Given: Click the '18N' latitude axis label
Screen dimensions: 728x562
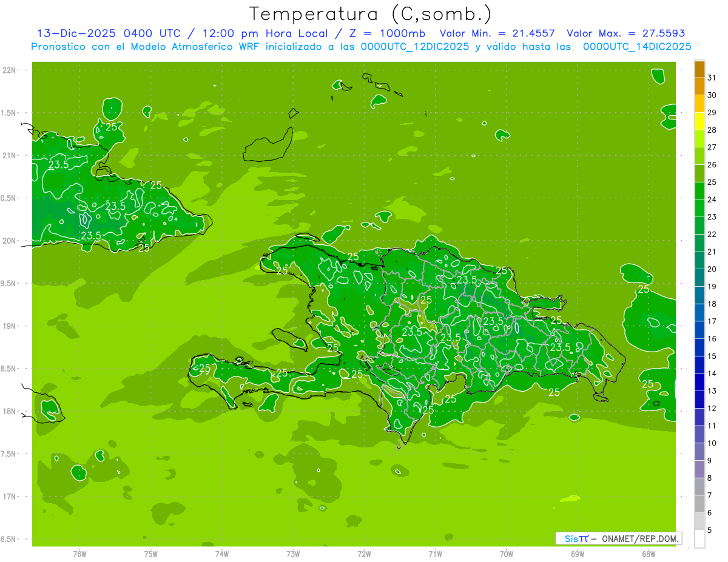Looking at the screenshot, I should coord(9,411).
